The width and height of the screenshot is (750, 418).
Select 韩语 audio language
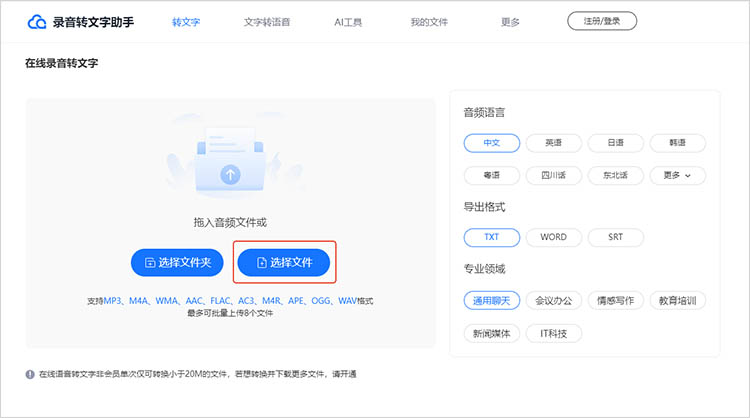coord(677,143)
